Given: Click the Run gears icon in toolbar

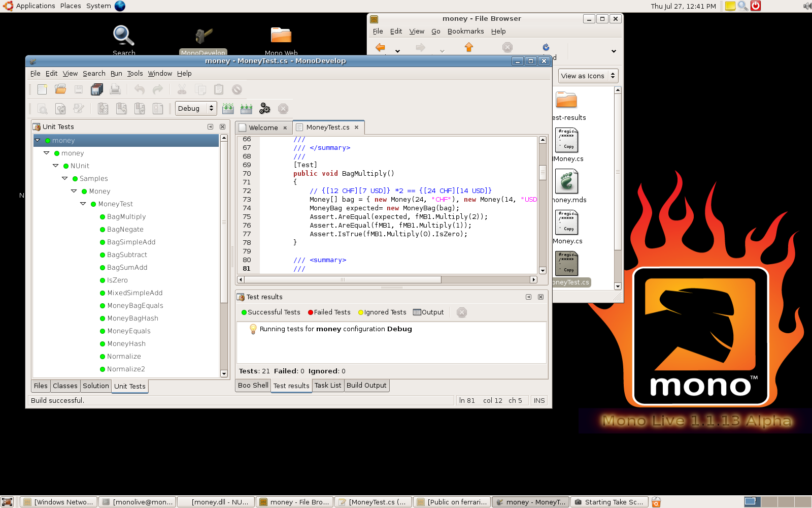Looking at the screenshot, I should (x=264, y=109).
